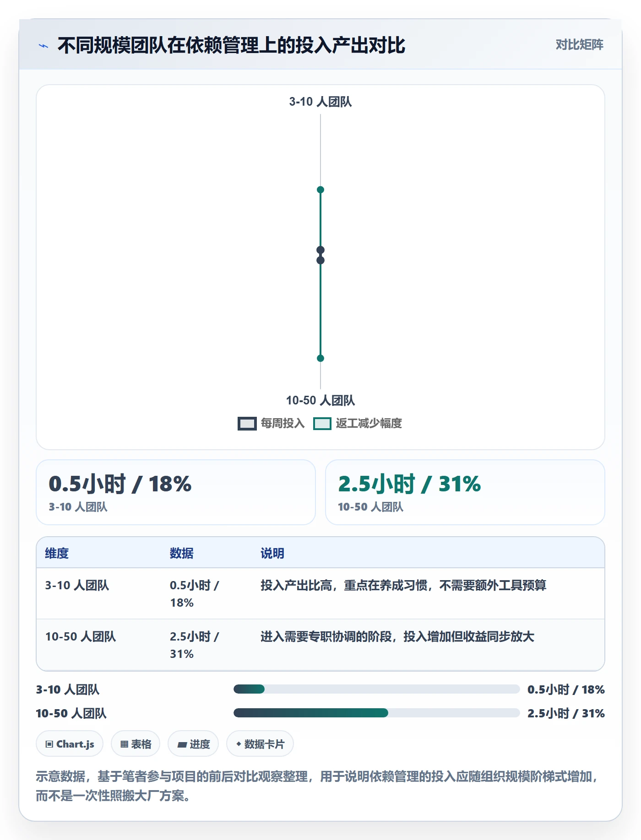Viewport: 641px width, 840px height.
Task: Click the description starting 进入需要专职协调
Action: [x=397, y=637]
